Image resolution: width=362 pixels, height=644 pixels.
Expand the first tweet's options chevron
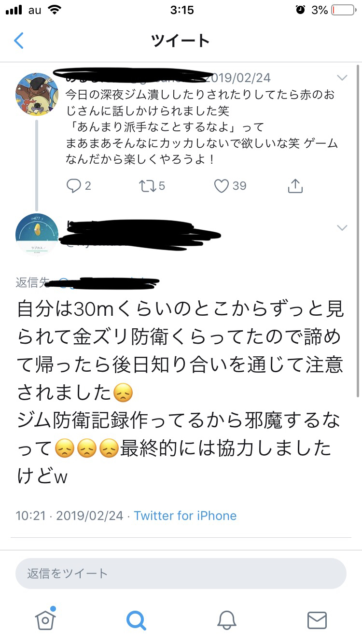pos(342,78)
